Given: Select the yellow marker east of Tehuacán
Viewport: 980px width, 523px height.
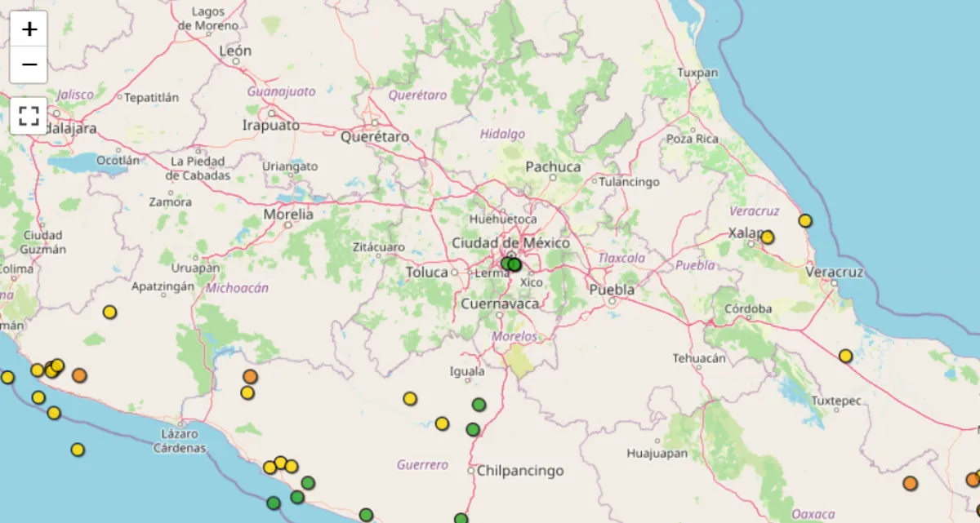Looking at the screenshot, I should click(x=845, y=355).
